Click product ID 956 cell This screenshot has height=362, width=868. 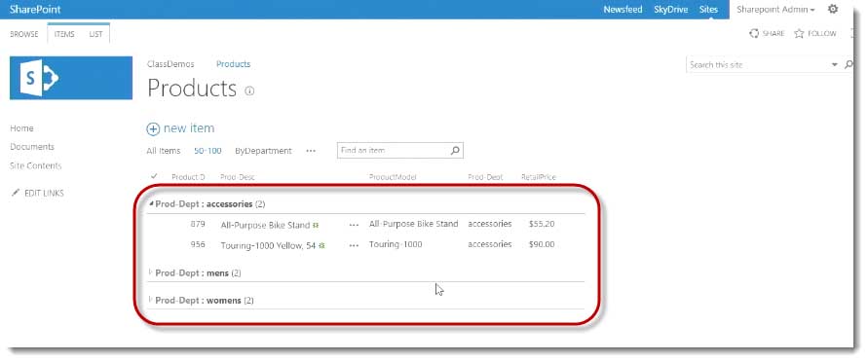(198, 244)
